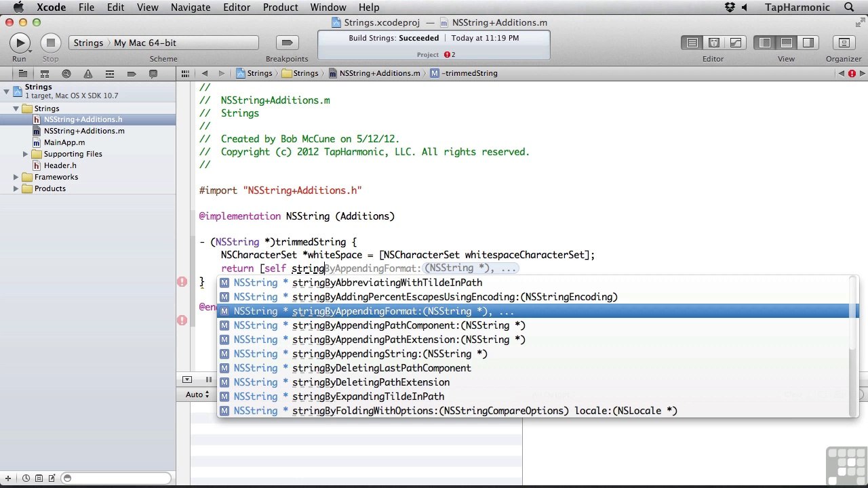This screenshot has height=488, width=868.
Task: Open the Xcode application menu
Action: click(51, 7)
